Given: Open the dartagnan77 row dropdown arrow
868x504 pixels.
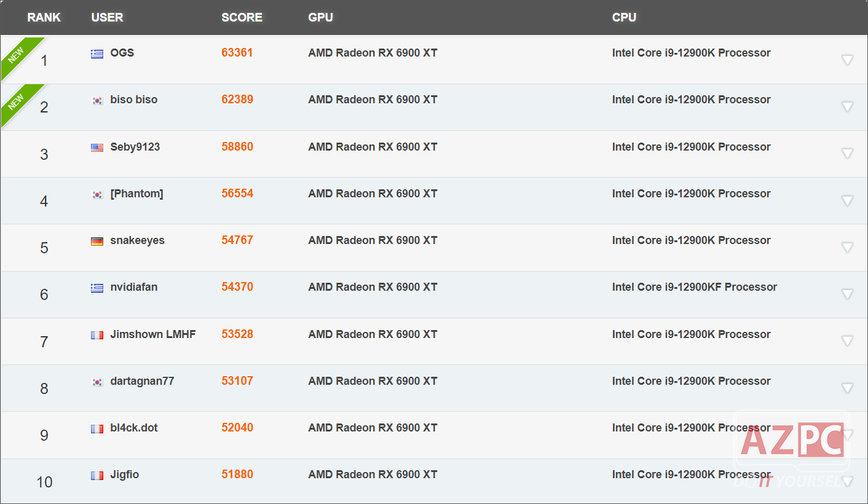Looking at the screenshot, I should 847,388.
